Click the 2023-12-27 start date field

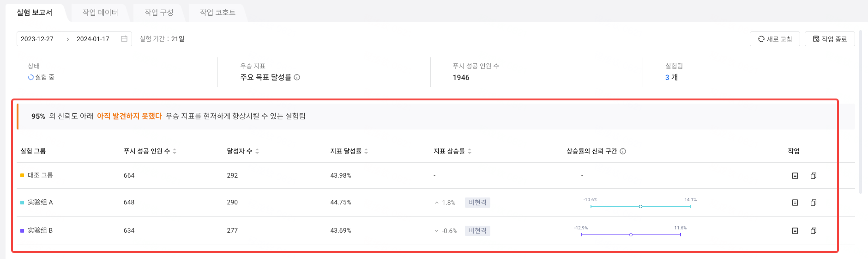pos(37,39)
